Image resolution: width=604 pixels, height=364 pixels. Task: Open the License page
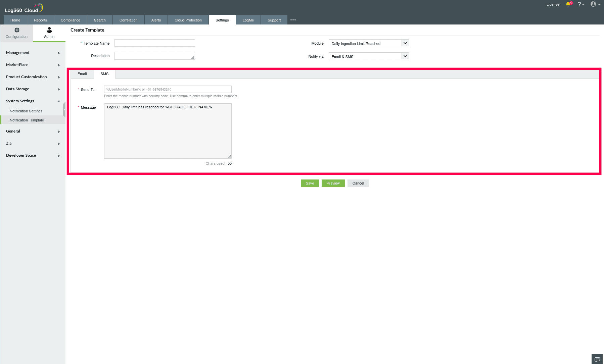tap(553, 4)
